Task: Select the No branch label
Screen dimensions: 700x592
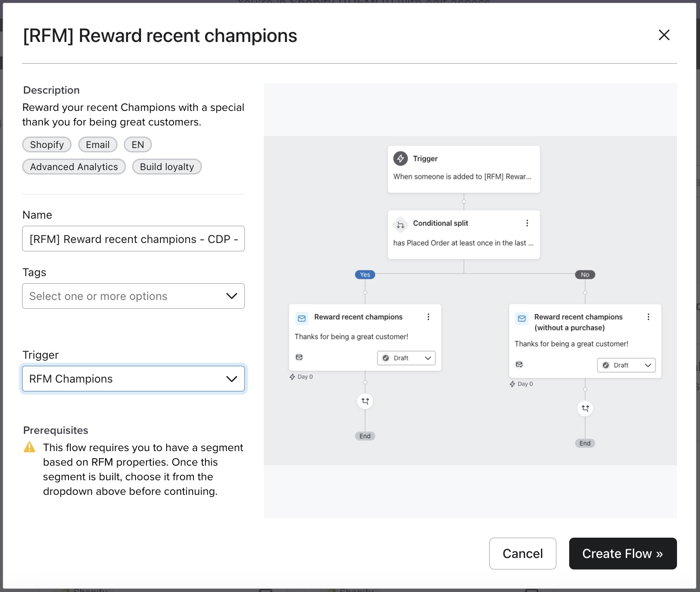Action: [585, 274]
